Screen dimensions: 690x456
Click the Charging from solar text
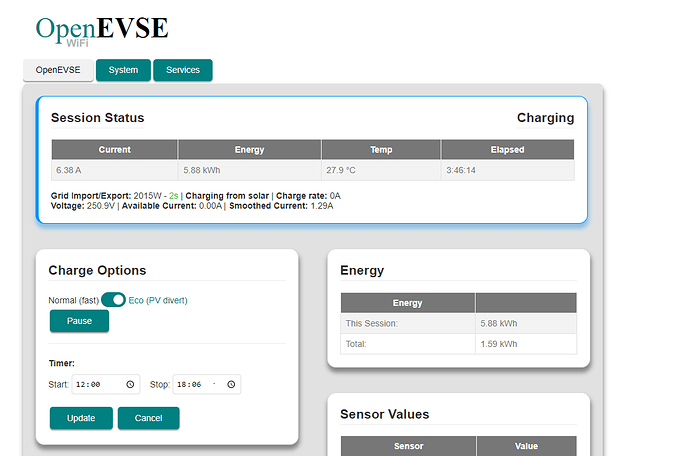click(227, 196)
